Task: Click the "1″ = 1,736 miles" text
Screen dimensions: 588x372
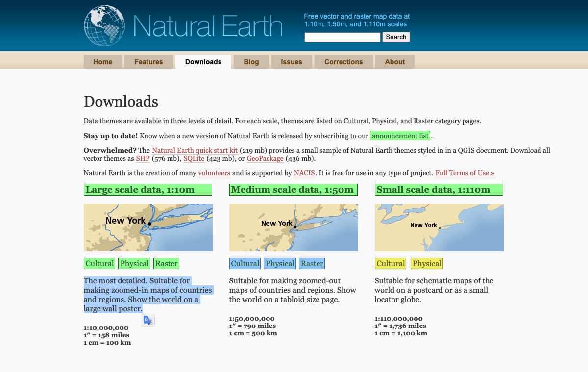Action: point(400,326)
